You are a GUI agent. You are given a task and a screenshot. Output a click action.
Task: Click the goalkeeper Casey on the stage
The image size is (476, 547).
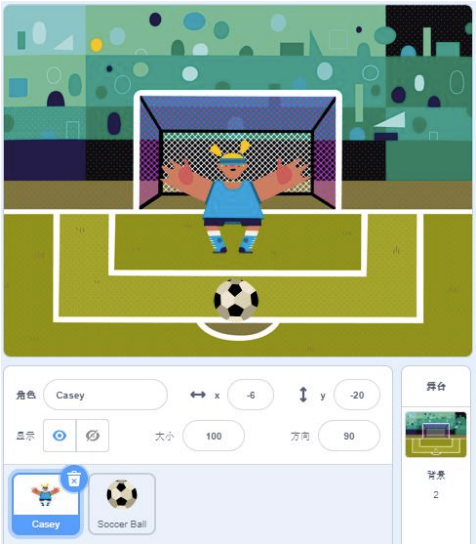[x=235, y=197]
